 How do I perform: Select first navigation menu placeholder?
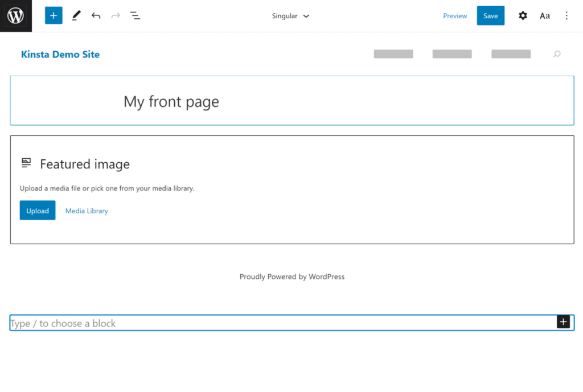pyautogui.click(x=393, y=54)
